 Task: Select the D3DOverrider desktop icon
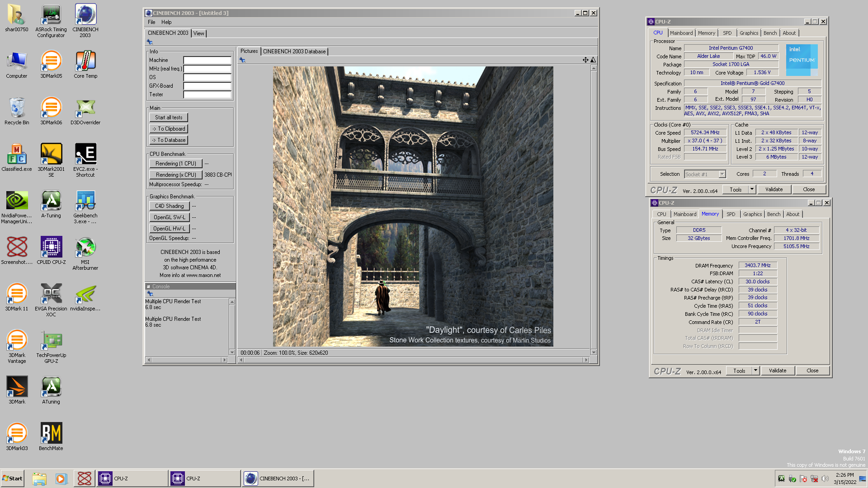[85, 111]
